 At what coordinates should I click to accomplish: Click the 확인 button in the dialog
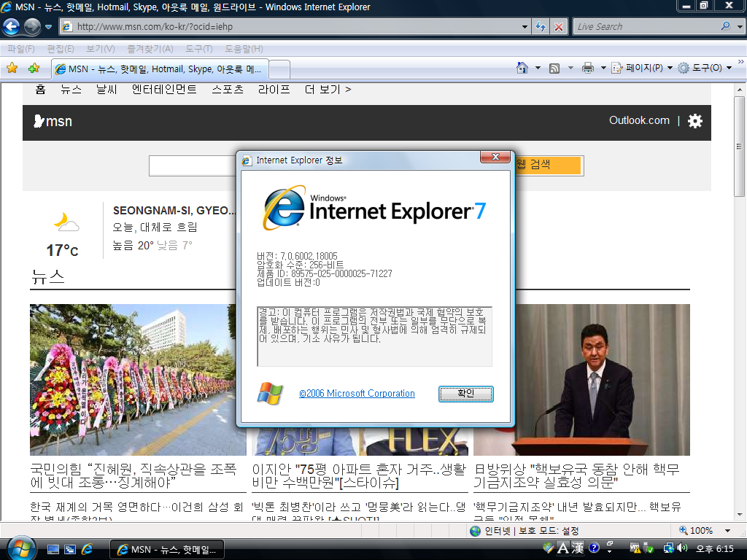466,394
